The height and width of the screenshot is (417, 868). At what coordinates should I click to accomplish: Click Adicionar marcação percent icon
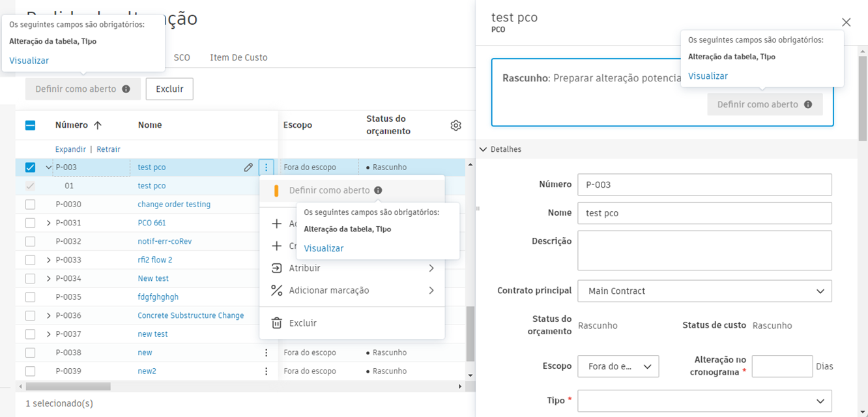[x=277, y=291]
